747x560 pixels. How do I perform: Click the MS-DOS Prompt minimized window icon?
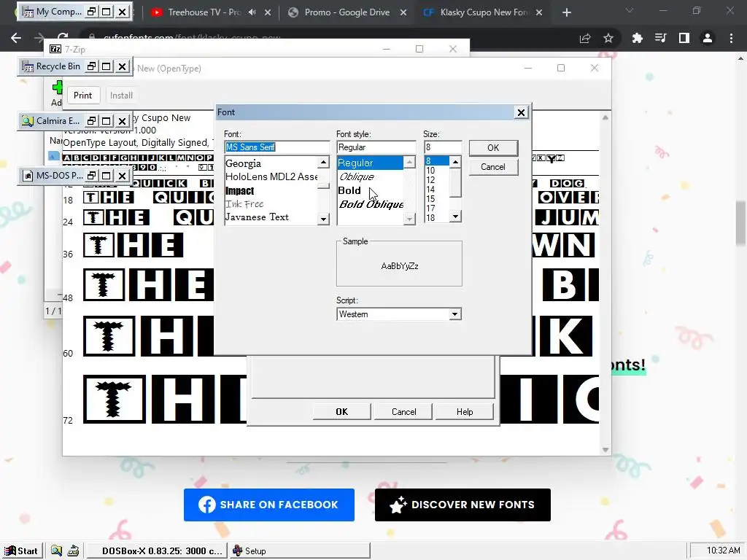pos(28,176)
